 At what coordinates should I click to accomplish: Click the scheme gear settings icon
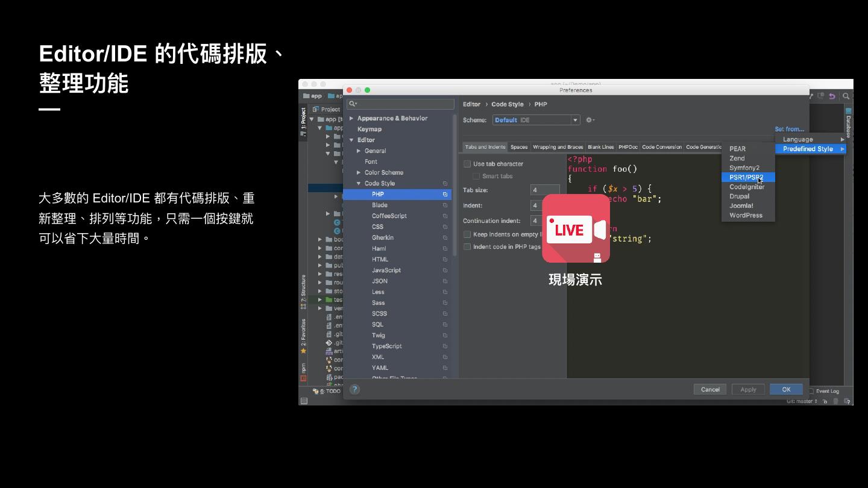coord(590,120)
